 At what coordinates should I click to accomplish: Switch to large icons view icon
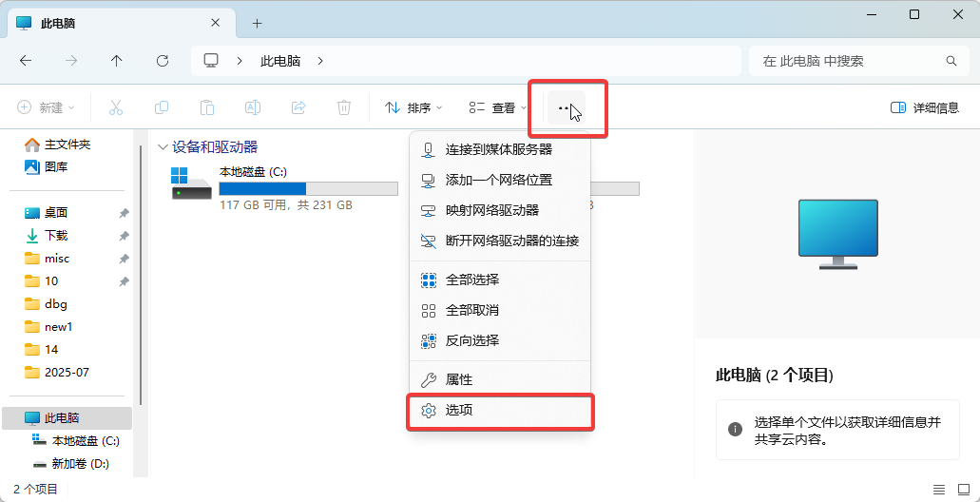point(963,489)
